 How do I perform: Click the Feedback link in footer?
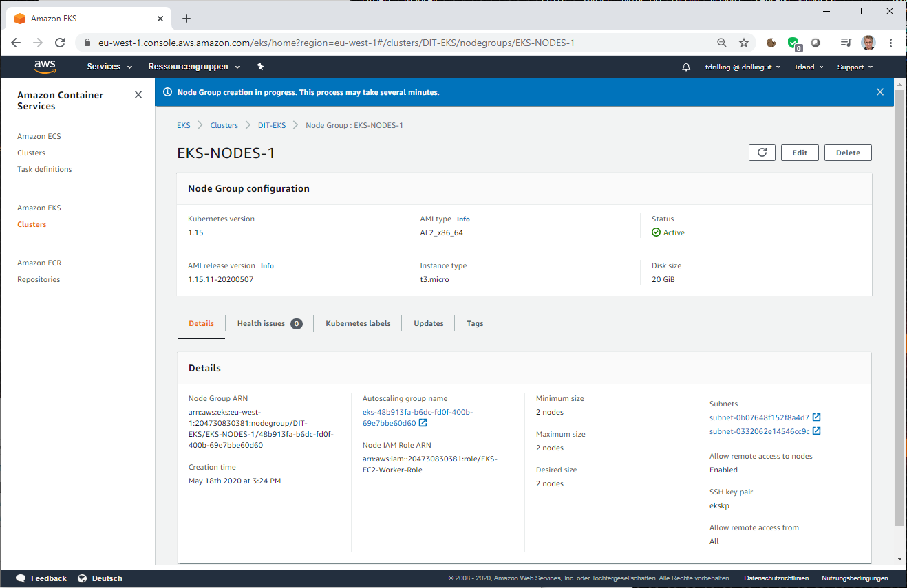[x=49, y=578]
